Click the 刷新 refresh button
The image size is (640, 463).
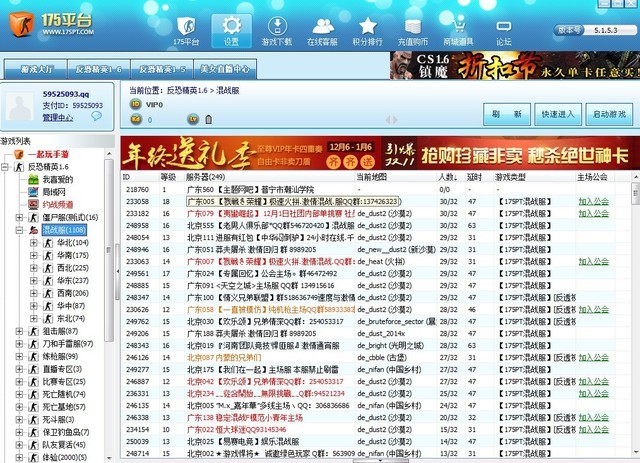coord(507,115)
